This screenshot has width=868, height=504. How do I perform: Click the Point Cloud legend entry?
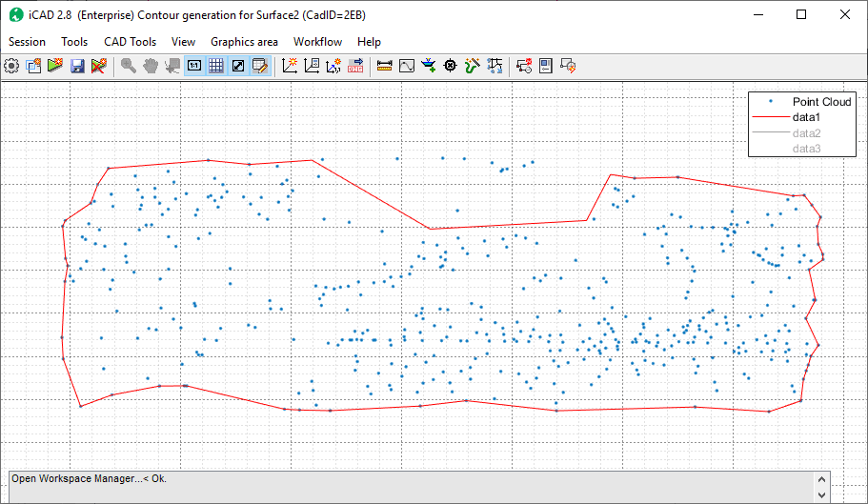point(822,102)
